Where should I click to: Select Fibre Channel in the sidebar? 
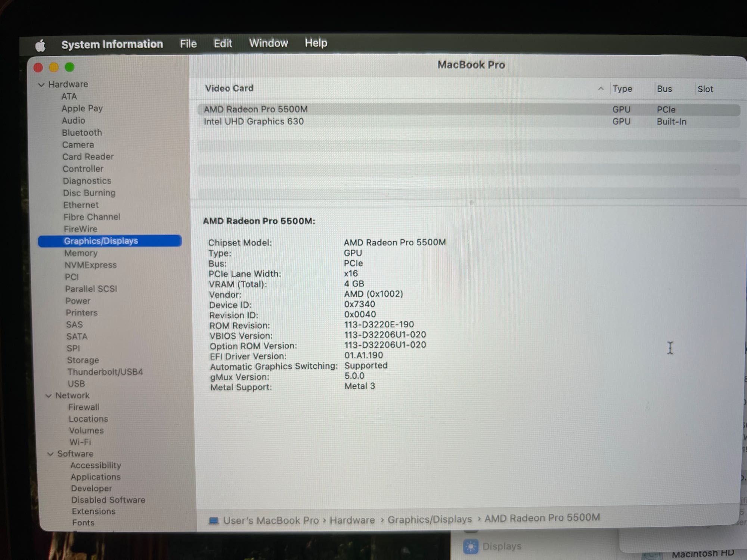point(92,217)
